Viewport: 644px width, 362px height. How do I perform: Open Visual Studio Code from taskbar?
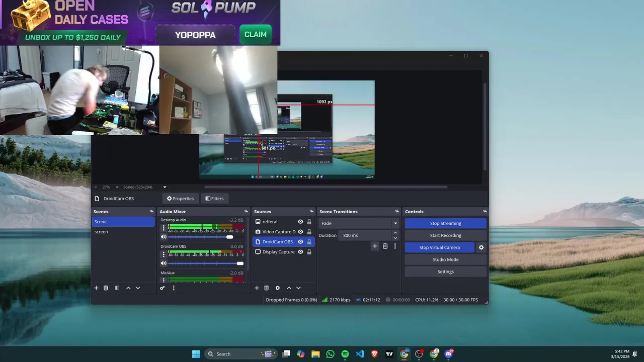coord(360,354)
